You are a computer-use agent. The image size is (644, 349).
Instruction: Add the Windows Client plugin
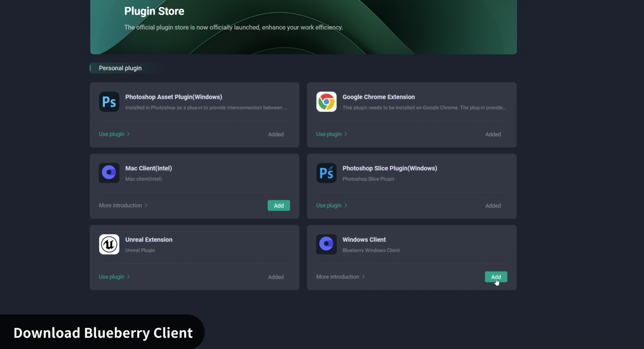[496, 277]
